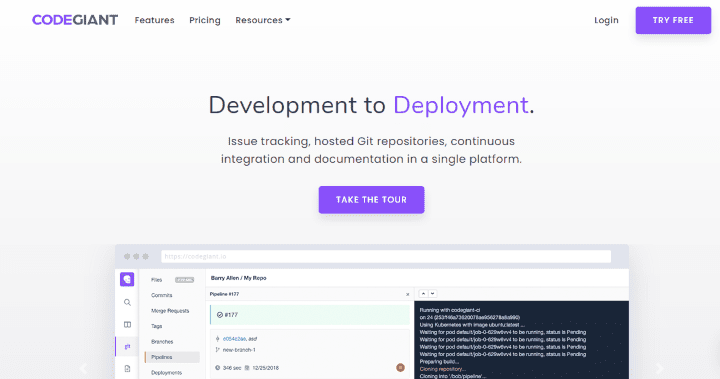This screenshot has width=720, height=379.
Task: Expand the Resources dropdown menu
Action: [263, 20]
